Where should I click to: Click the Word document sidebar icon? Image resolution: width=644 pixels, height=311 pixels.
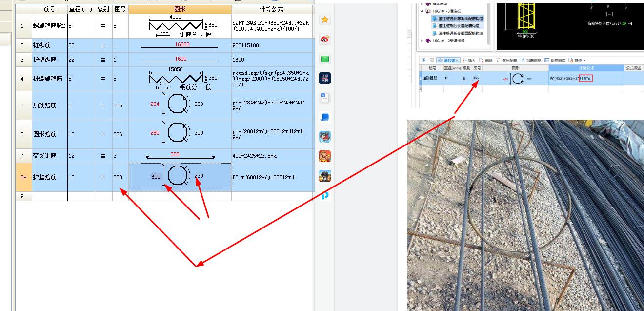click(325, 98)
